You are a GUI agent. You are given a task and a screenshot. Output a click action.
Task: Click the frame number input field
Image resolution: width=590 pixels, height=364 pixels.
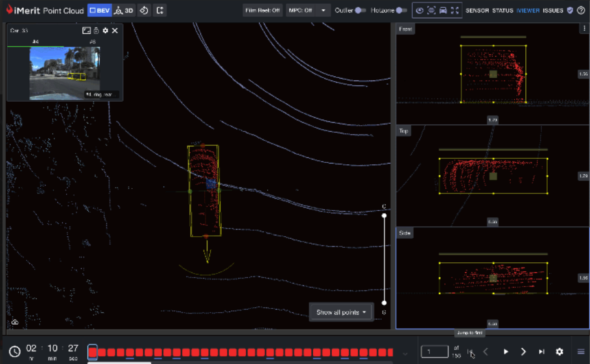pos(434,352)
